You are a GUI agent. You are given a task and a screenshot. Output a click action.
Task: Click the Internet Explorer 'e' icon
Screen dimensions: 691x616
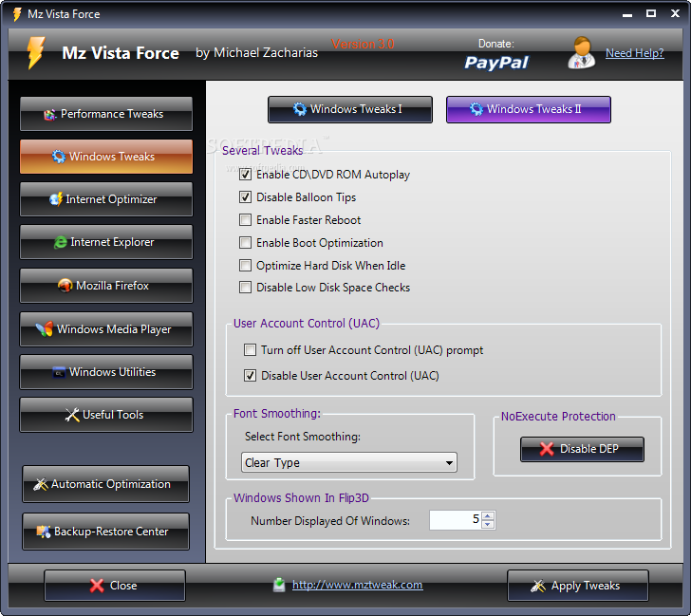coord(61,242)
